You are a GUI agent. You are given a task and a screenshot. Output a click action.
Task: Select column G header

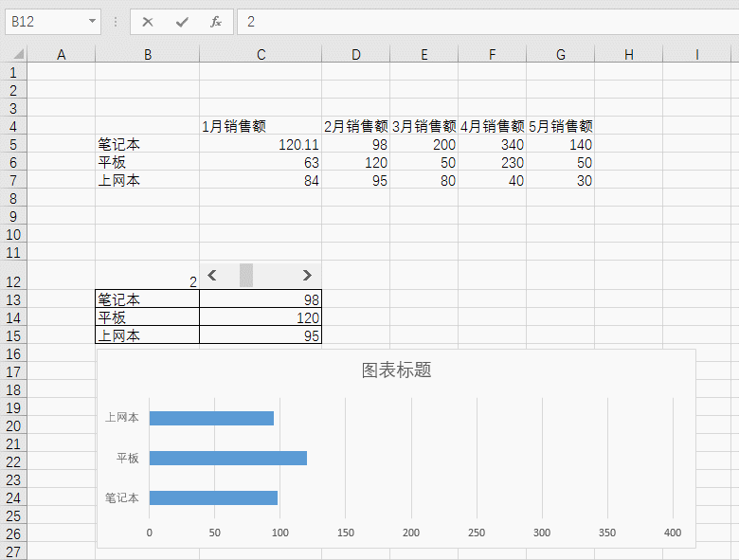click(560, 55)
